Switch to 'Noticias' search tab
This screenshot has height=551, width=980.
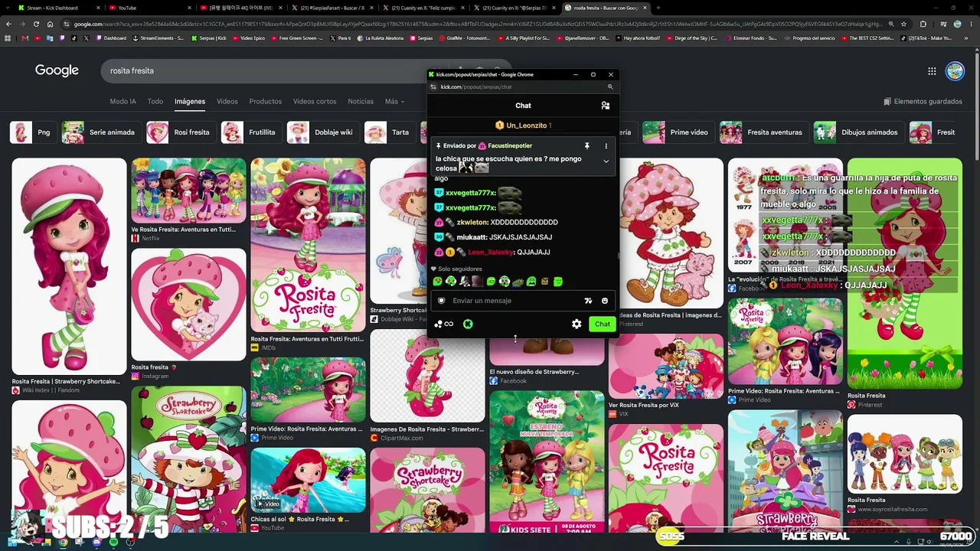361,101
